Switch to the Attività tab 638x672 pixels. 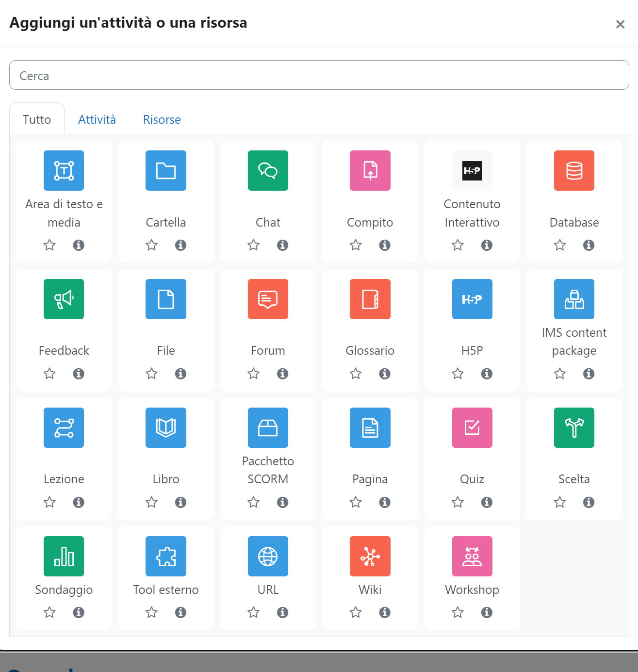(97, 119)
